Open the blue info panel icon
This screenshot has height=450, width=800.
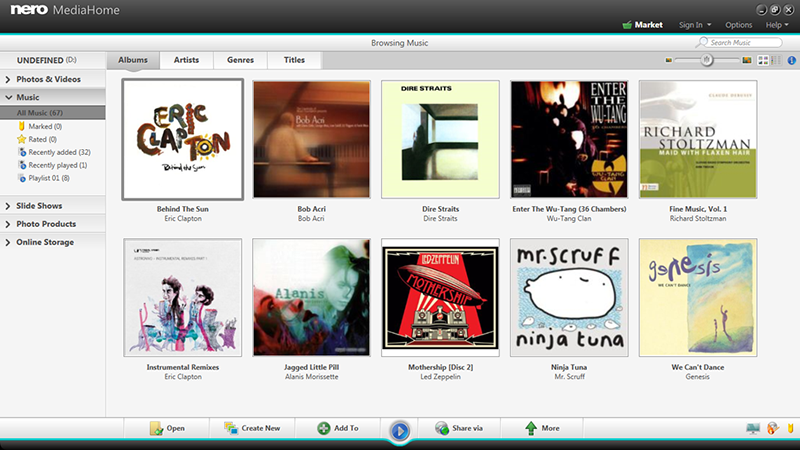click(791, 60)
